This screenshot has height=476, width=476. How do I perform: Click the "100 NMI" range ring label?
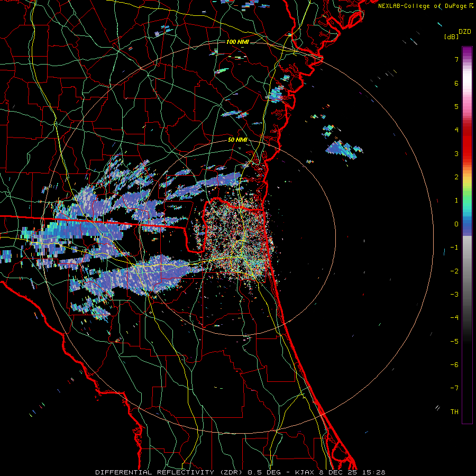click(237, 42)
